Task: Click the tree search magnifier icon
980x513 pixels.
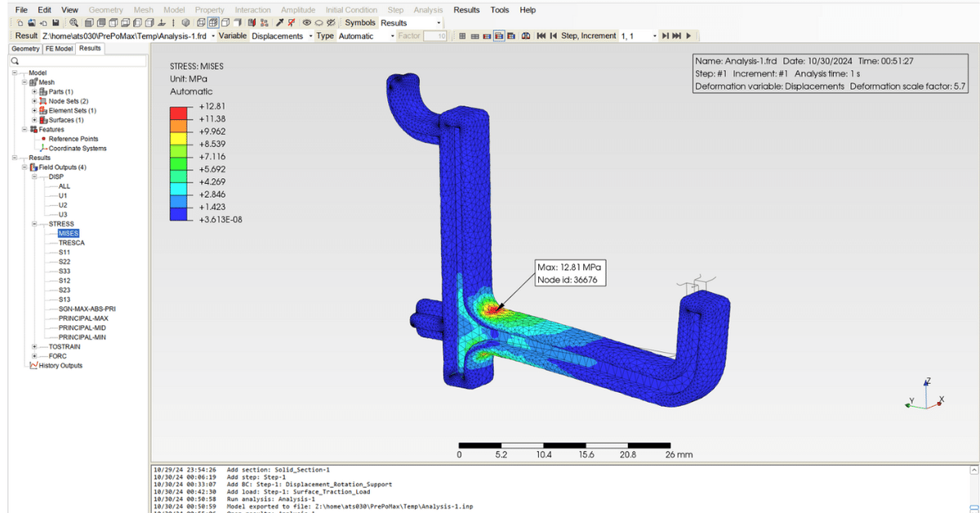Action: [x=15, y=61]
